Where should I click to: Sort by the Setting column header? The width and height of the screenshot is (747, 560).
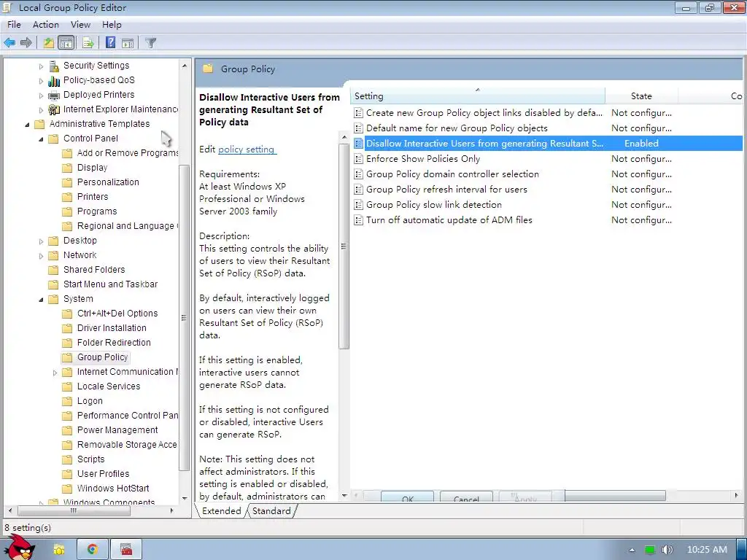click(478, 96)
